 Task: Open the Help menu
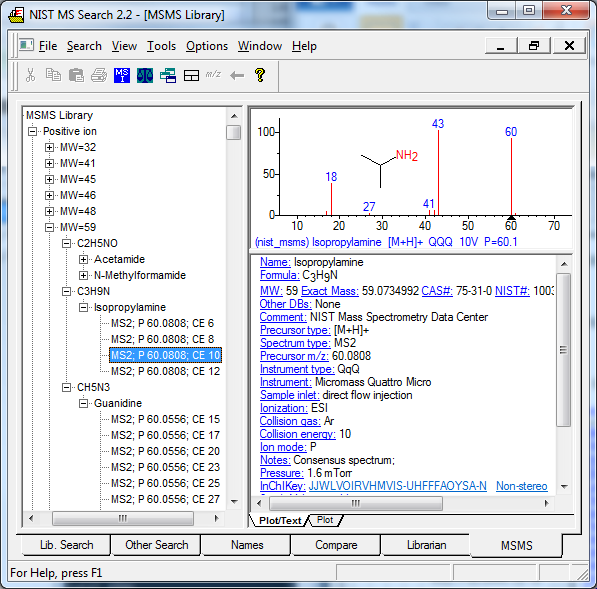point(304,46)
